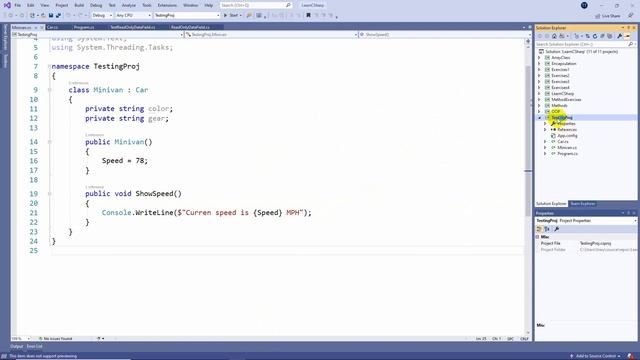The height and width of the screenshot is (360, 640).
Task: Open the TestingProj startup project dropdown
Action: click(x=187, y=16)
